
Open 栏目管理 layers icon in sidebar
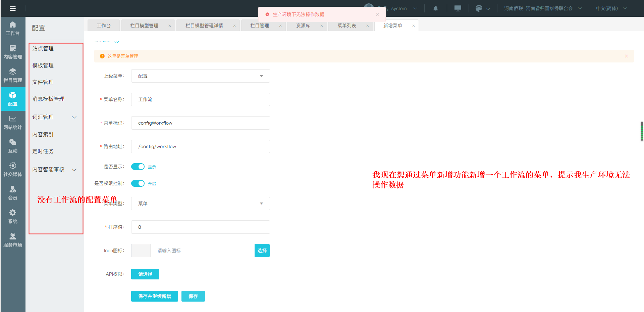click(x=13, y=75)
